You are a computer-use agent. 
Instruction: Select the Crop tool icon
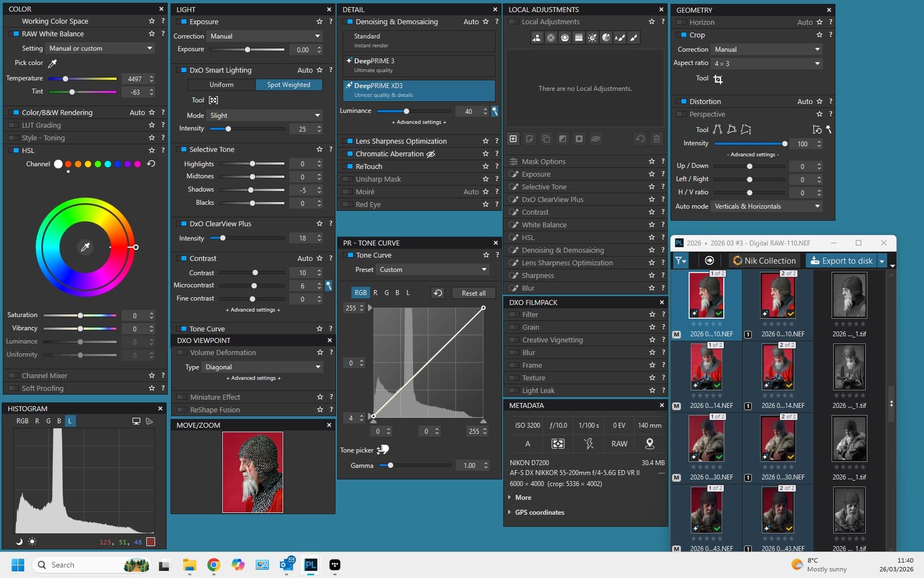pyautogui.click(x=718, y=79)
